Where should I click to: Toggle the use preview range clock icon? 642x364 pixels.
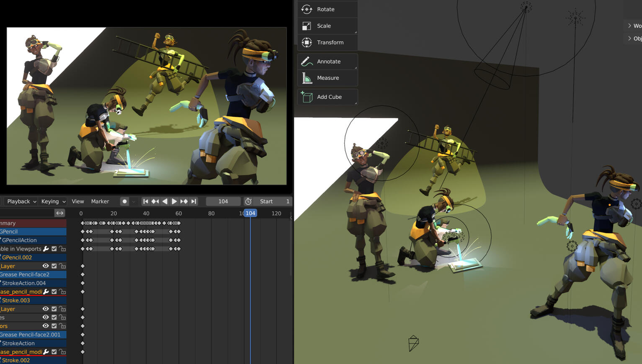click(x=248, y=202)
